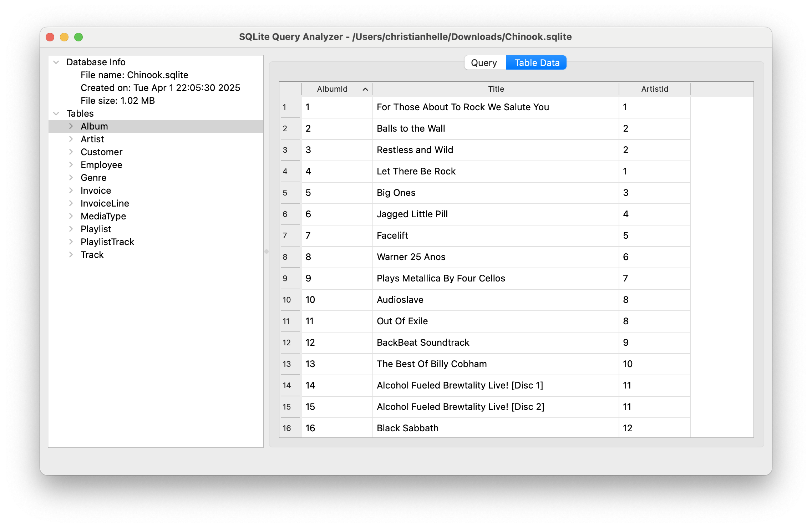Click the ArtistId column header
This screenshot has height=528, width=812.
(654, 89)
